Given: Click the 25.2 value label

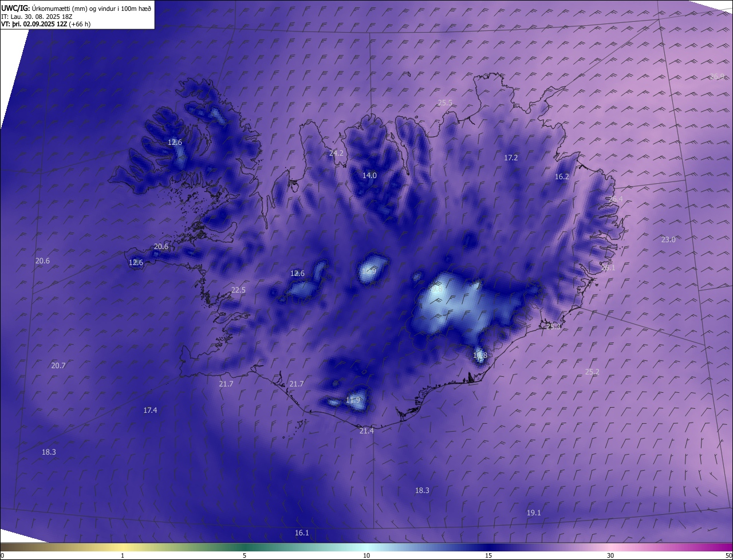Looking at the screenshot, I should (592, 372).
